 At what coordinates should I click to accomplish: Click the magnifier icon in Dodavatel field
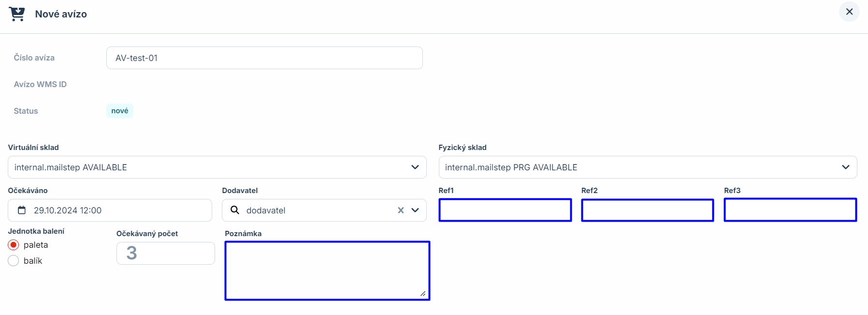click(x=235, y=210)
